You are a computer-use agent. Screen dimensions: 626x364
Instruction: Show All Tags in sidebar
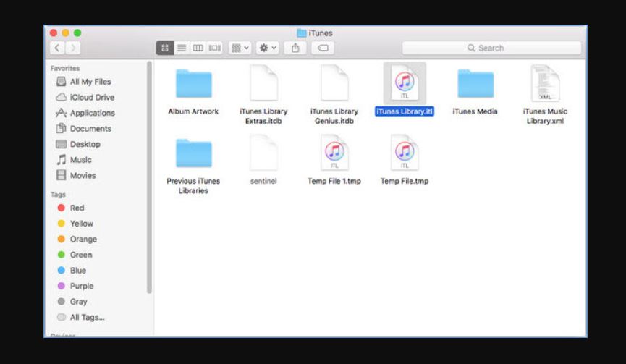[x=80, y=317]
